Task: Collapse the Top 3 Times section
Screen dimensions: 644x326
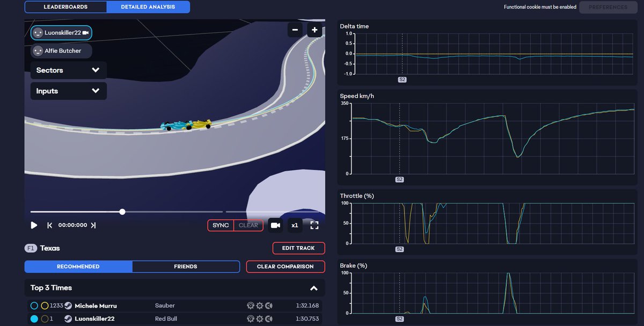Action: point(314,288)
